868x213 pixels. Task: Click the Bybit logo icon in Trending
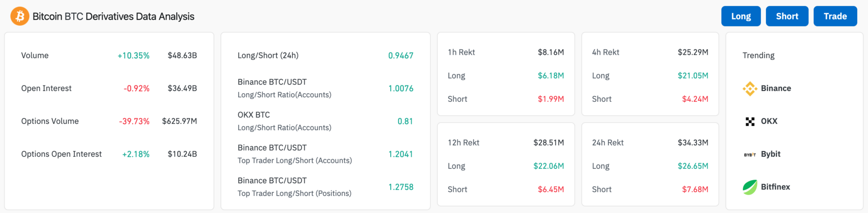tap(750, 155)
